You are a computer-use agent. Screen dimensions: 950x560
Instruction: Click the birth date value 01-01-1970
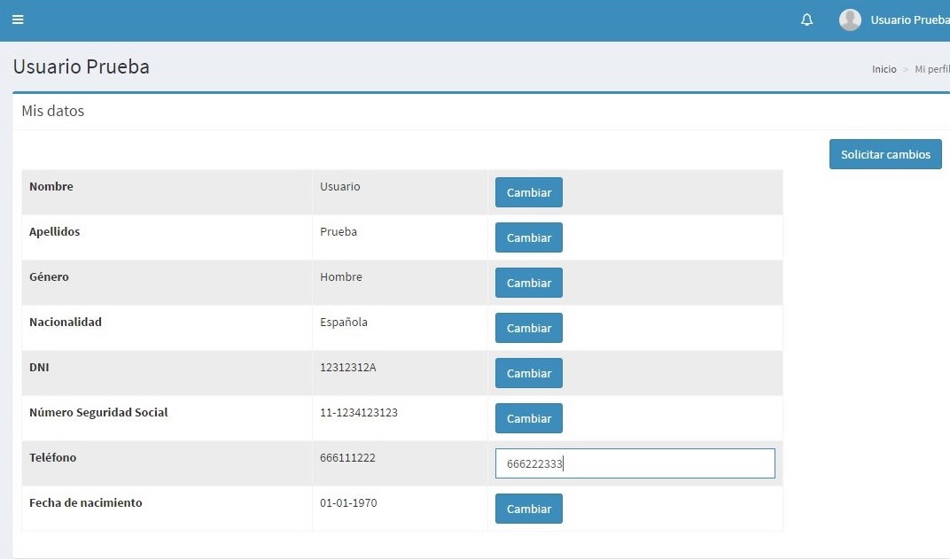[x=348, y=503]
